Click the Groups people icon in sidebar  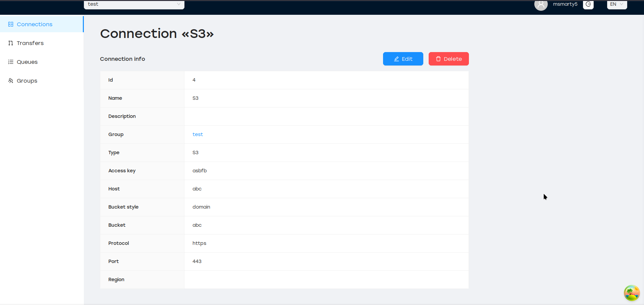(x=11, y=81)
